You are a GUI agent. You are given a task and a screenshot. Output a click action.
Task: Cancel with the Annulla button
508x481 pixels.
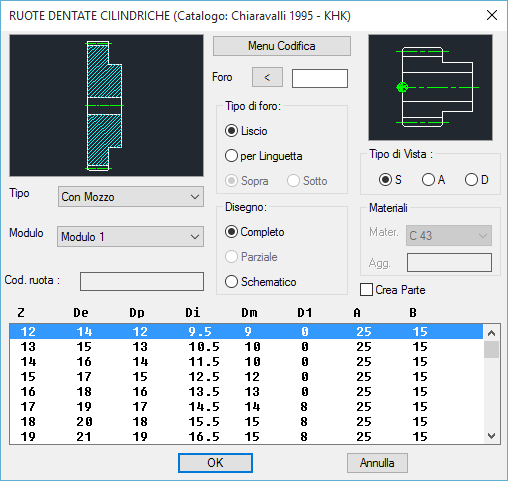pos(377,463)
